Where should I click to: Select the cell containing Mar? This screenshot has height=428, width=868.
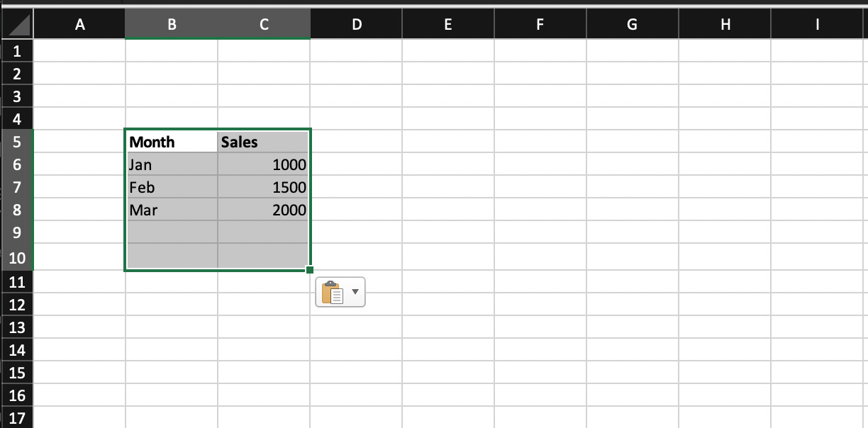click(x=171, y=210)
